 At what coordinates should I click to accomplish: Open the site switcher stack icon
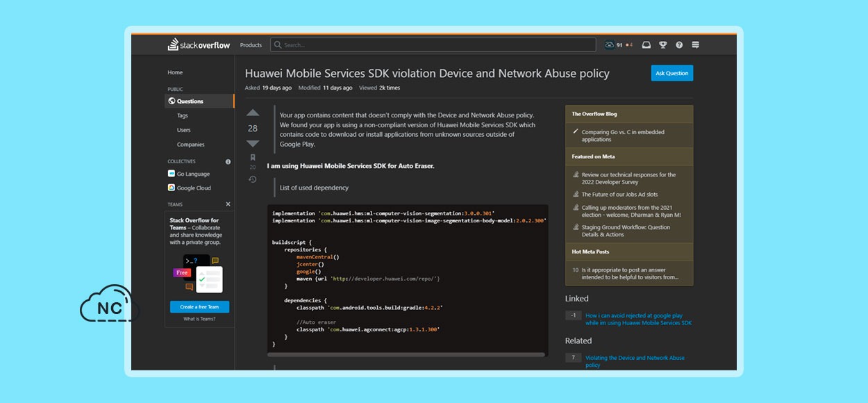click(695, 45)
